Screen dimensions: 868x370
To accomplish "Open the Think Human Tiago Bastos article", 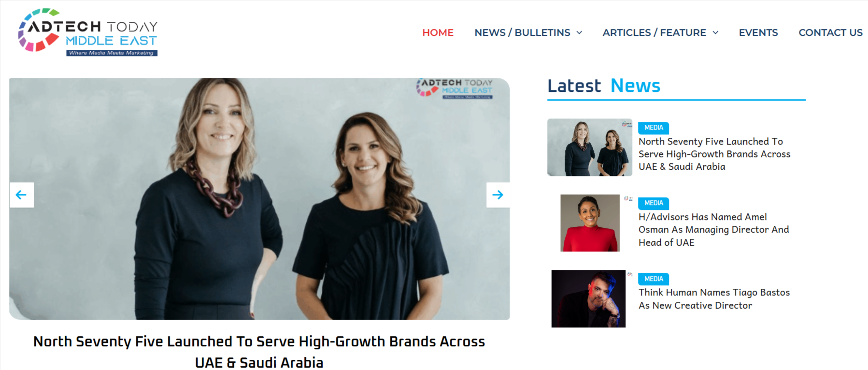I will coord(714,299).
